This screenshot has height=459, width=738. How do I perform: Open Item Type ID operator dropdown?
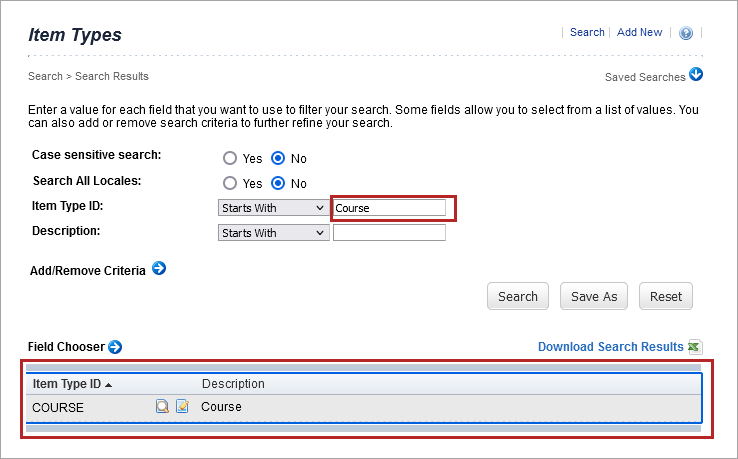273,208
